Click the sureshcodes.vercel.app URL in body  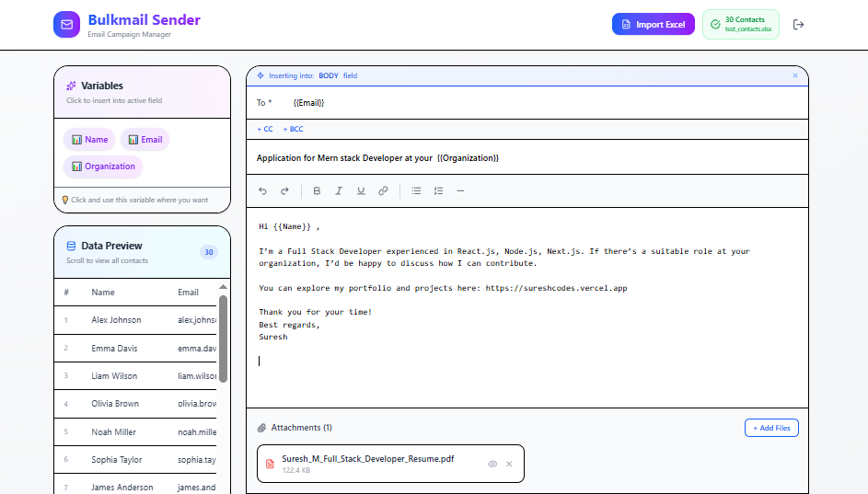[x=556, y=288]
